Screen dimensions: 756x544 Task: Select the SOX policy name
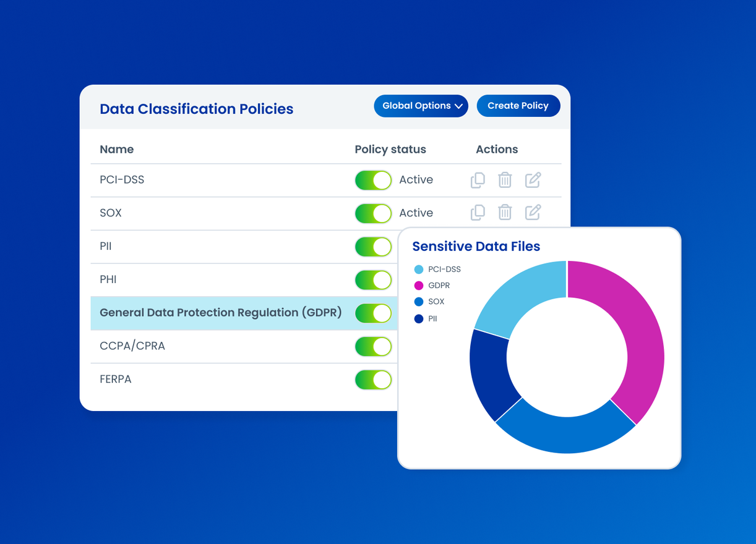[111, 213]
